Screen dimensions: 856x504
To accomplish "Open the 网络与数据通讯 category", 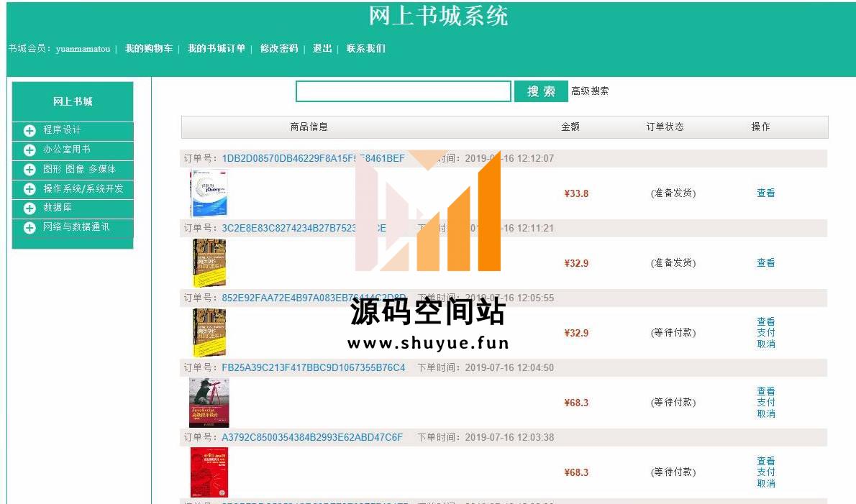I will click(x=76, y=227).
